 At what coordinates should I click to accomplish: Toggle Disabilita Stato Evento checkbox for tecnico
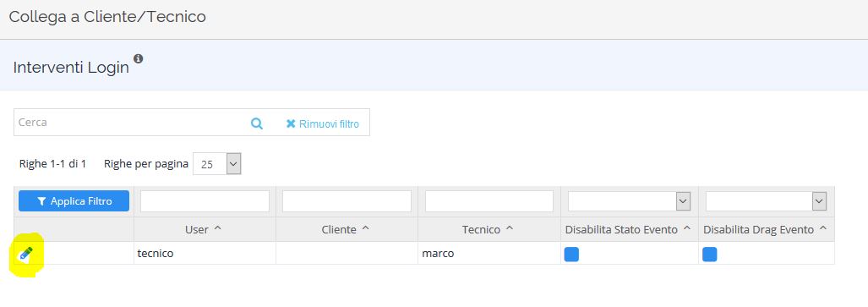pos(571,255)
